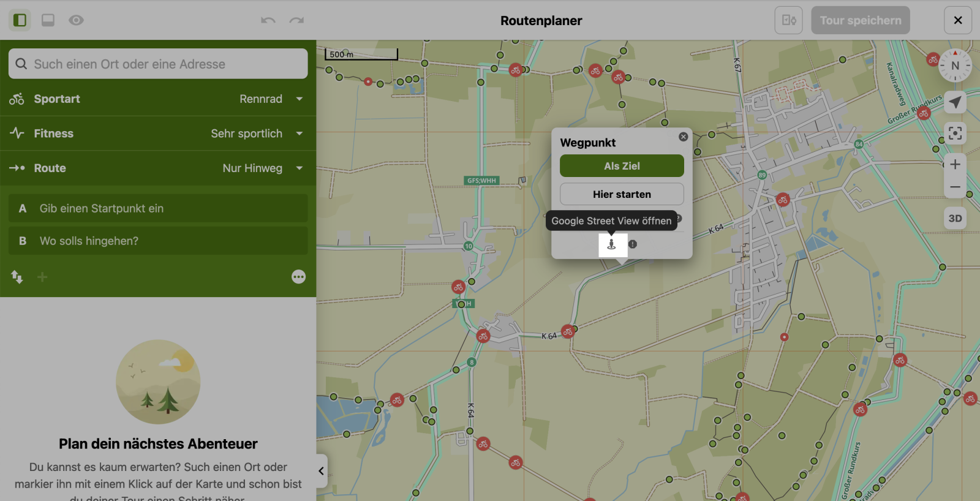Screen dimensions: 980x501
Task: Open Google Street View pegman icon
Action: pyautogui.click(x=611, y=244)
